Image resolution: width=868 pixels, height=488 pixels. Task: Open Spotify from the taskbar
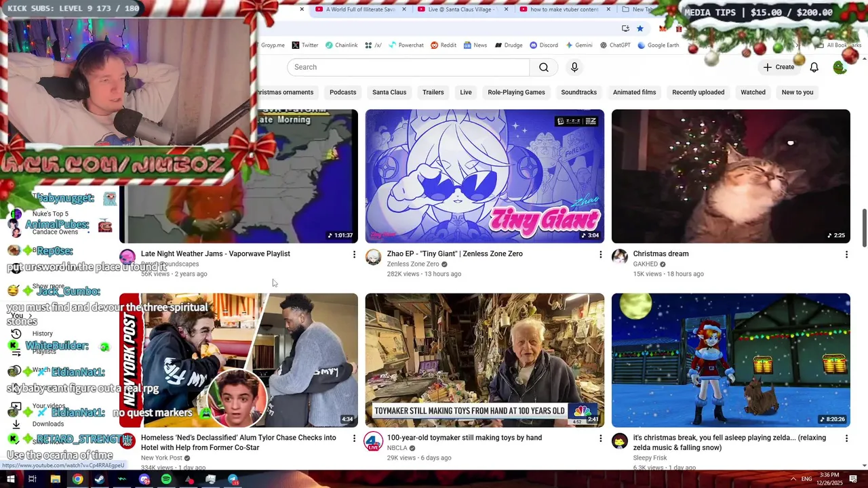click(166, 479)
